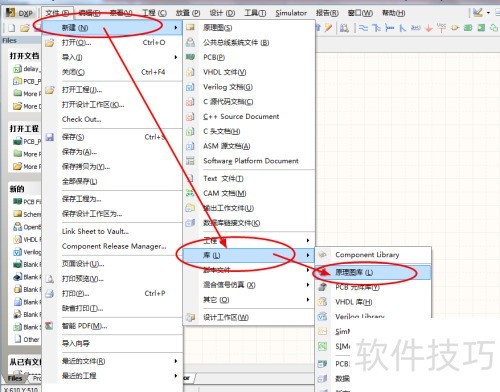Image resolution: width=500 pixels, height=392 pixels.
Task: Open the 设计 (D) menu
Action: 222,13
